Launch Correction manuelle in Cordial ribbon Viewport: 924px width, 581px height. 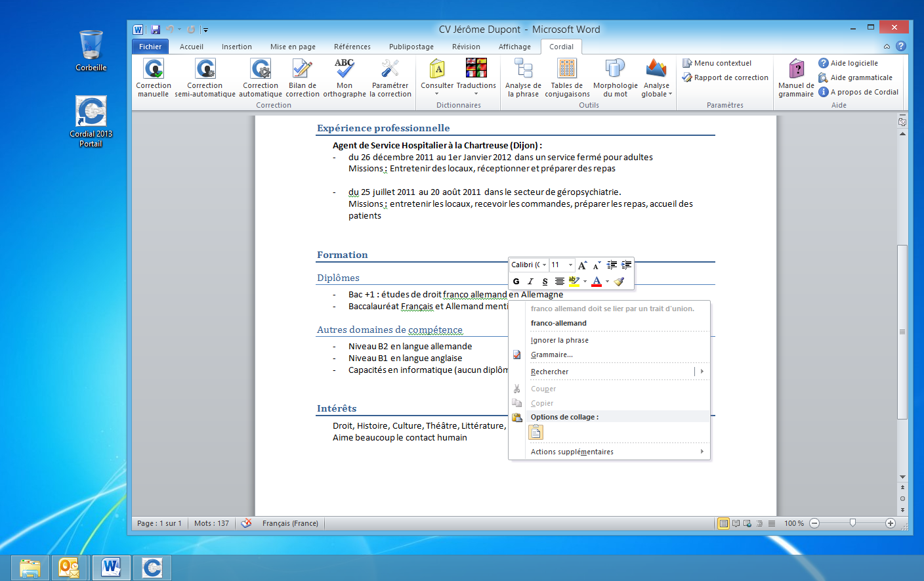pos(154,78)
